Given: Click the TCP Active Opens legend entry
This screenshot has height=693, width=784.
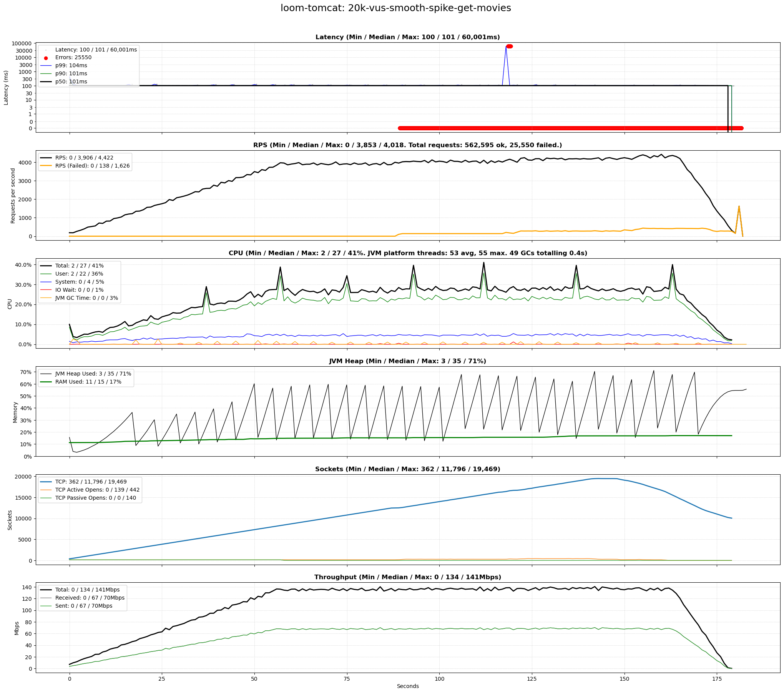Looking at the screenshot, I should point(97,490).
